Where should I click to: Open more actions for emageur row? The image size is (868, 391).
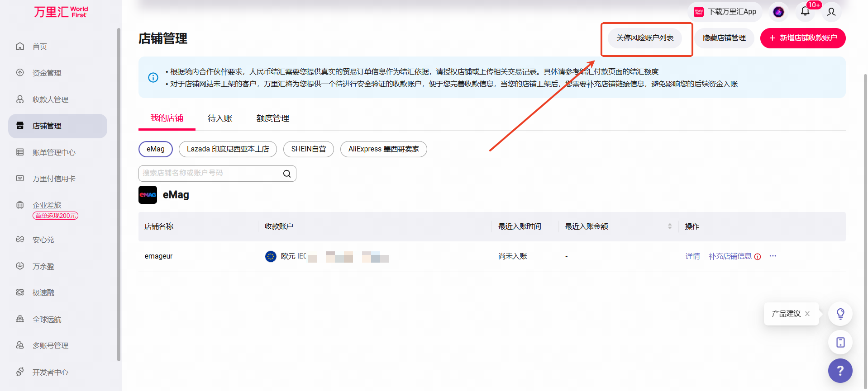(x=773, y=256)
